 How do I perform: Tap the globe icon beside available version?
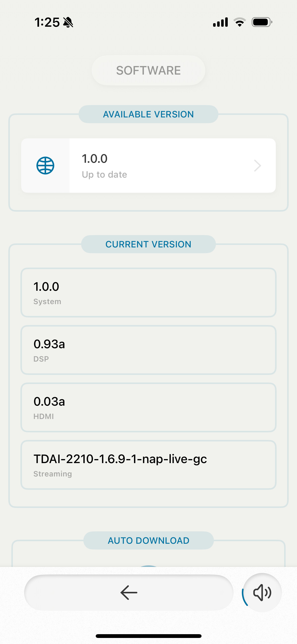(45, 166)
